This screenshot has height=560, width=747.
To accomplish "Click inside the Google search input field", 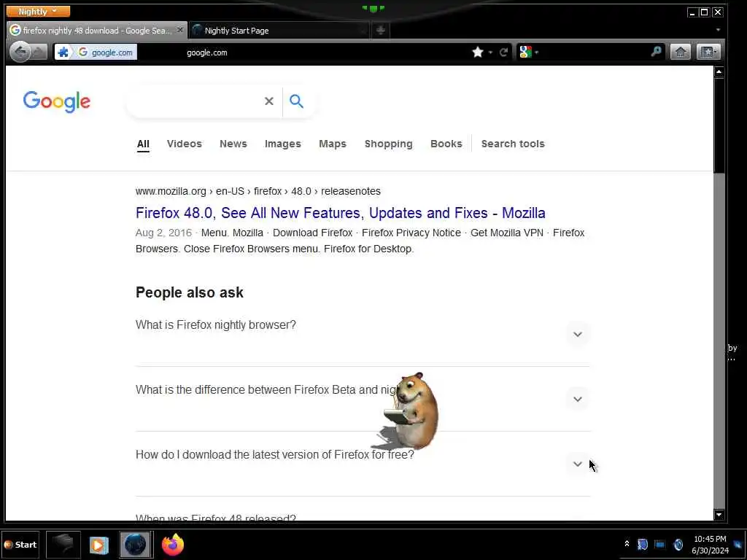I will tap(196, 101).
